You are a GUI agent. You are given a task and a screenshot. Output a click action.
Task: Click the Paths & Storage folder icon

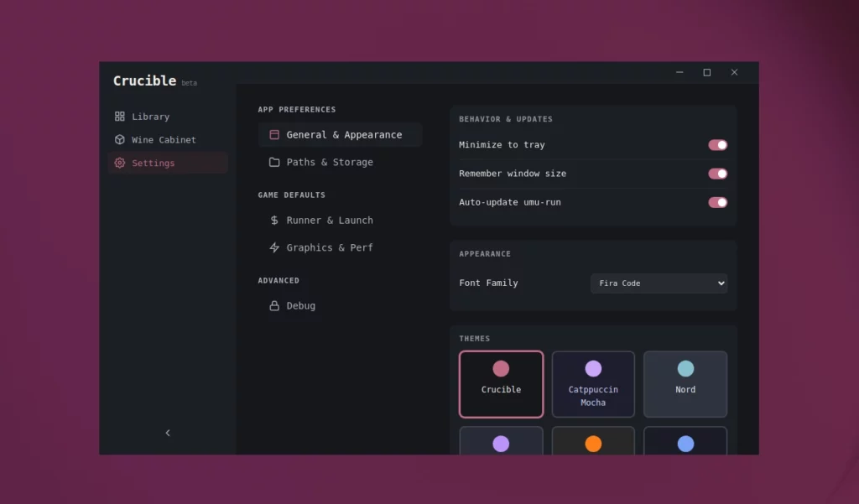(x=273, y=162)
